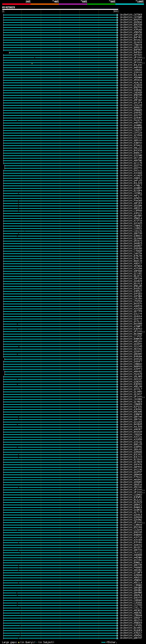Select the UniRef100_B3EP63 label
The image size is (146, 644).
(131, 329)
